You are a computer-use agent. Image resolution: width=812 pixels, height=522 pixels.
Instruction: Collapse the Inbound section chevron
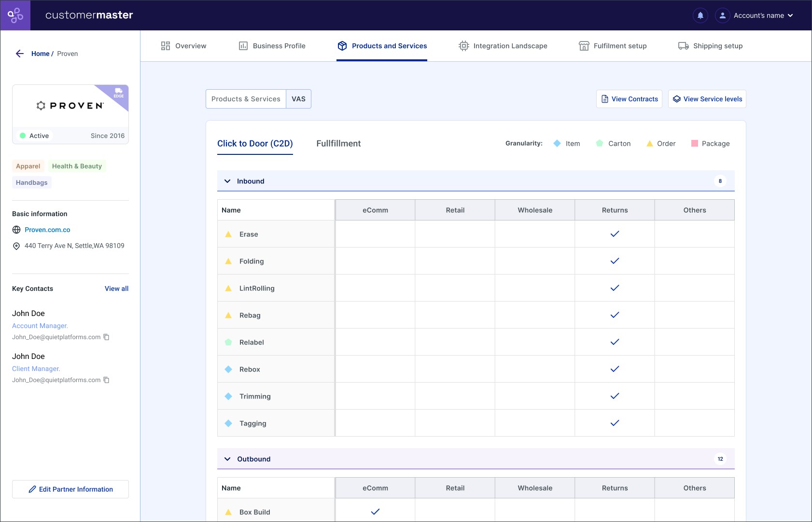pos(227,181)
